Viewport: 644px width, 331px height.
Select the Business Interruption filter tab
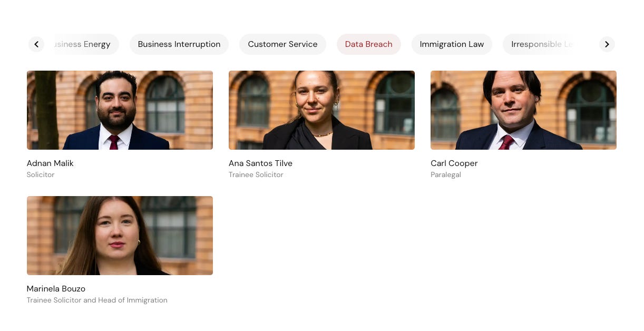(x=179, y=44)
